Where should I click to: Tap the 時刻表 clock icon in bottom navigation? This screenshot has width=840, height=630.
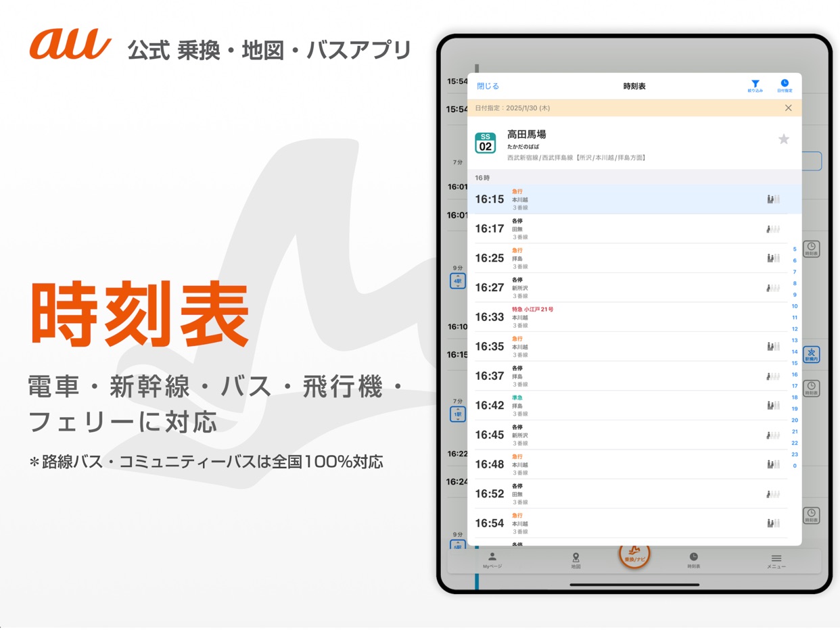691,558
